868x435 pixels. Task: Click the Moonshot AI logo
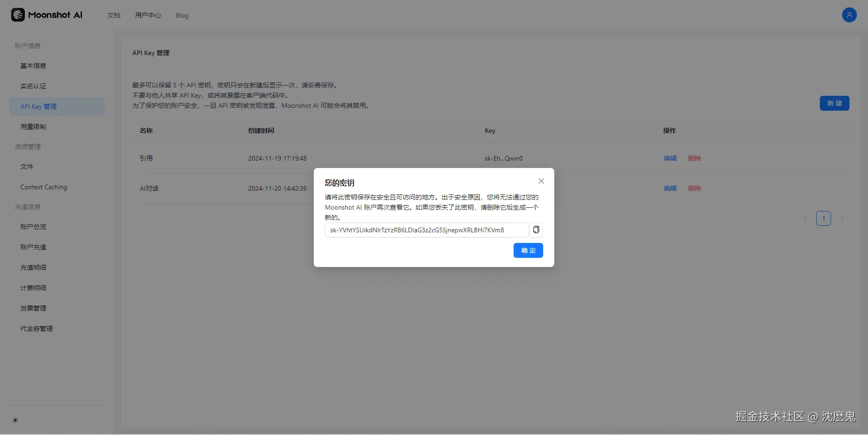(x=46, y=14)
